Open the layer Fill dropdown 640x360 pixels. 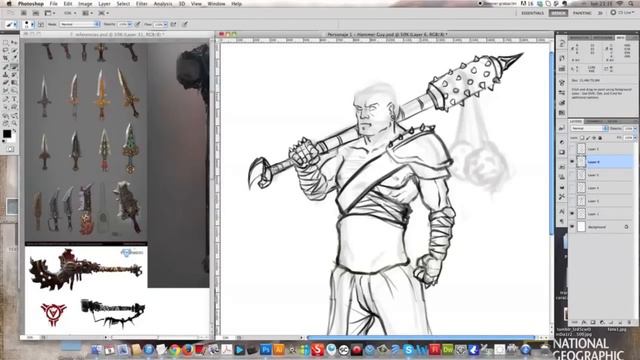pos(635,138)
